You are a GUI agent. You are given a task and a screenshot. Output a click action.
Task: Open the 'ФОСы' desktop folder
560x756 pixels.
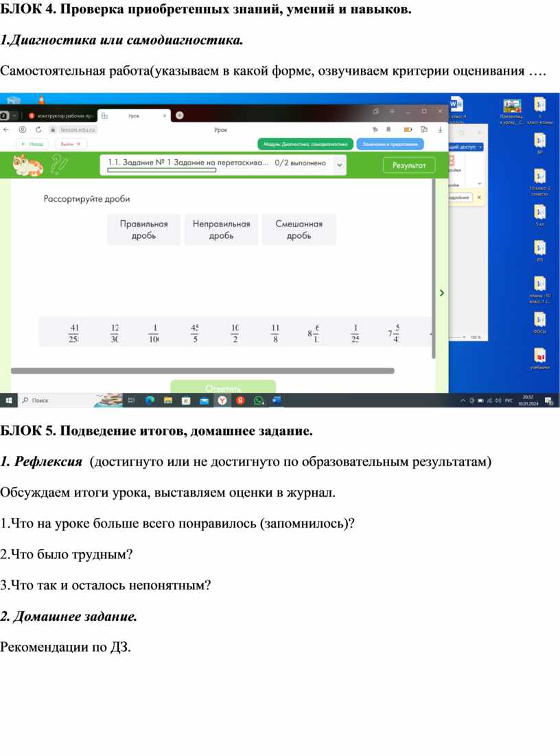540,321
